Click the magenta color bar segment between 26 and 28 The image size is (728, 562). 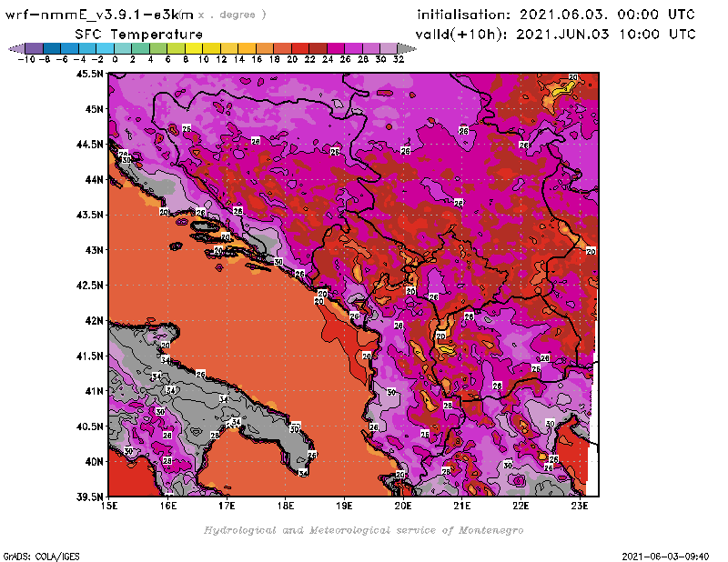pyautogui.click(x=355, y=48)
